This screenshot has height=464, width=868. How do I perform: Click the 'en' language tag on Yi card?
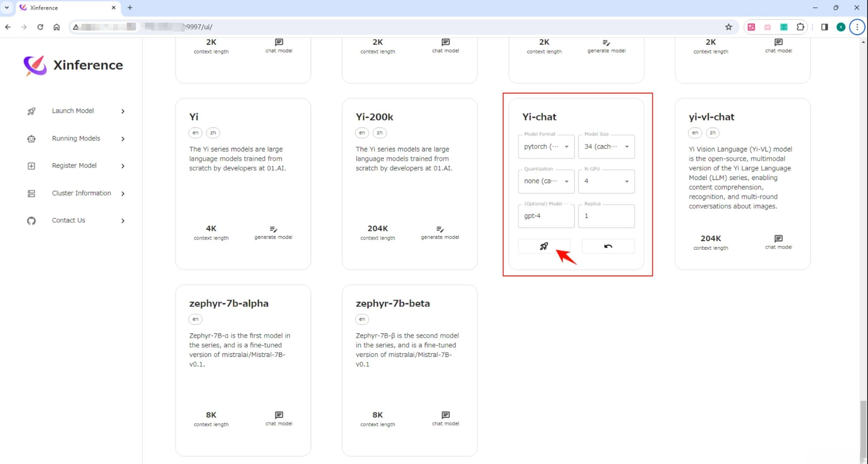(195, 133)
